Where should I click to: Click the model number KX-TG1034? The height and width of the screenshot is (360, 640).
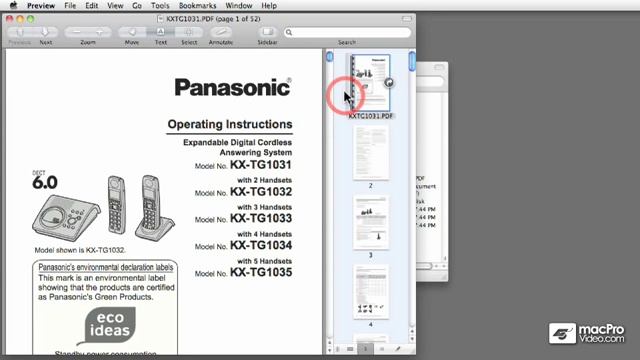(261, 245)
